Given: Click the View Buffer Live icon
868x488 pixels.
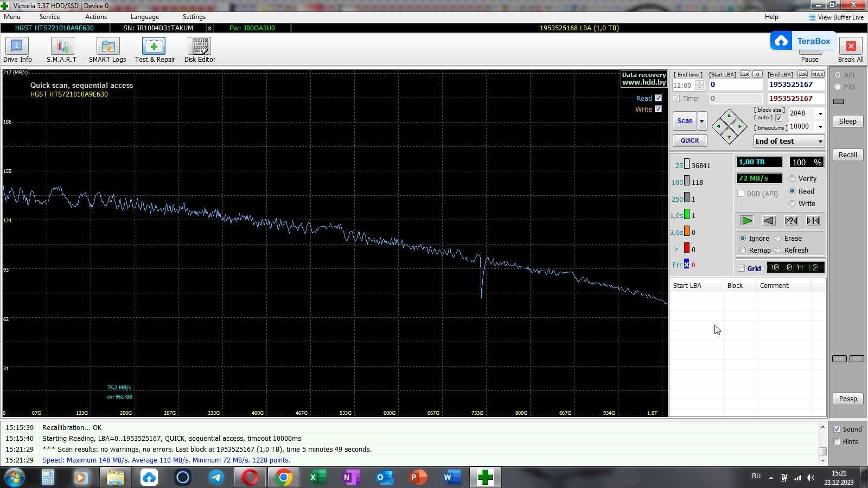Looking at the screenshot, I should pos(812,17).
